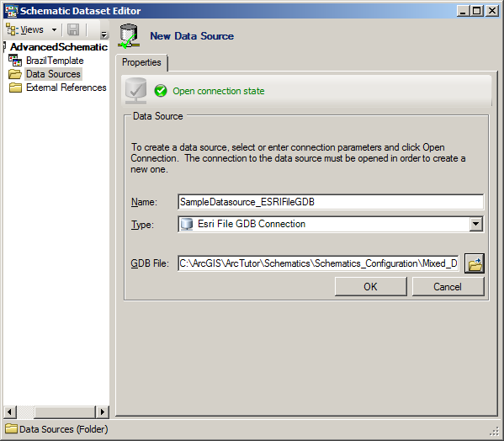Click the Data Sources open folder icon

[x=15, y=74]
